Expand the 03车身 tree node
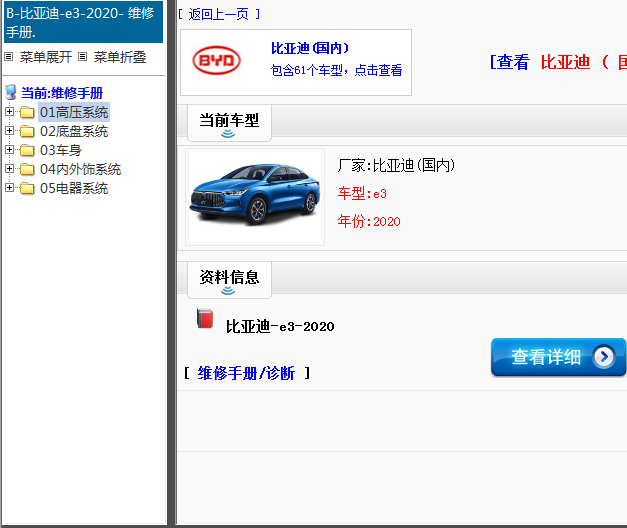Image resolution: width=627 pixels, height=528 pixels. (10, 150)
